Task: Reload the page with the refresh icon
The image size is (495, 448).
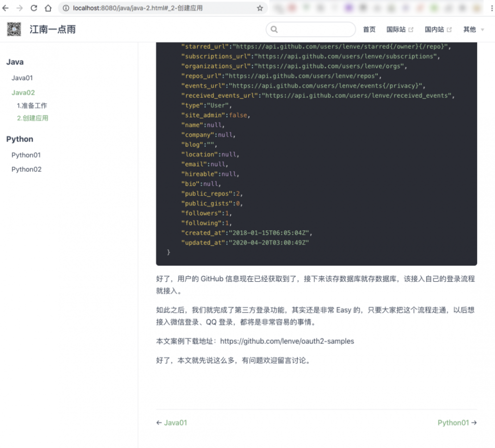Action: (x=33, y=8)
